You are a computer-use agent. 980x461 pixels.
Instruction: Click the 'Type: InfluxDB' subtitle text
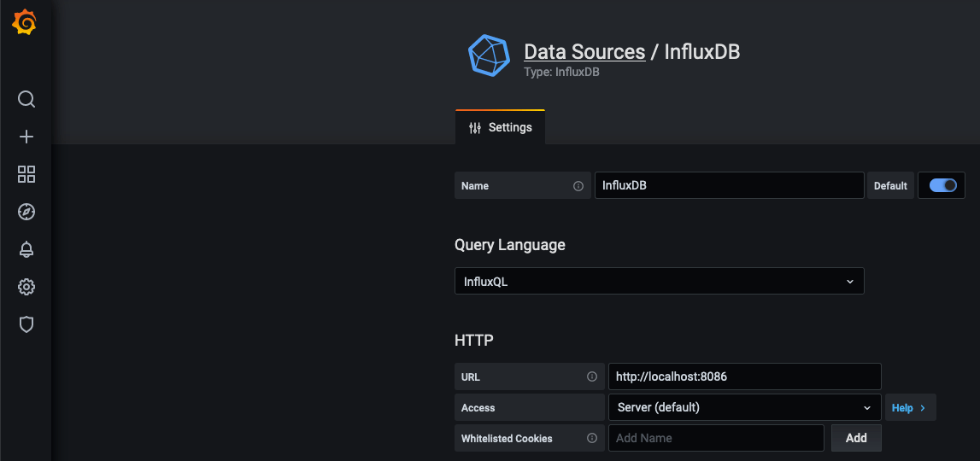[561, 72]
